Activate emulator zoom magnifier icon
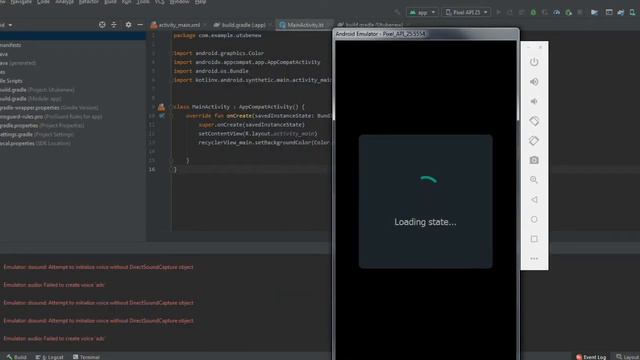Screen dimensions: 640x360 (x=534, y=180)
